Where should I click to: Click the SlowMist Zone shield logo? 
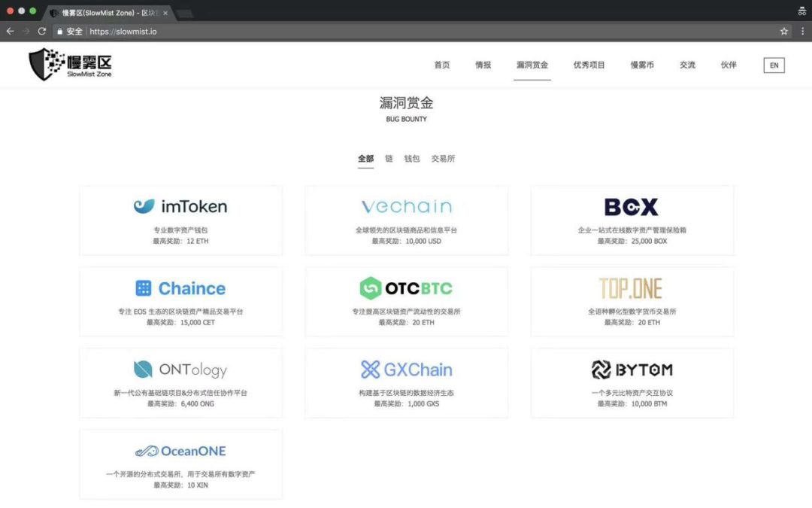tap(70, 64)
